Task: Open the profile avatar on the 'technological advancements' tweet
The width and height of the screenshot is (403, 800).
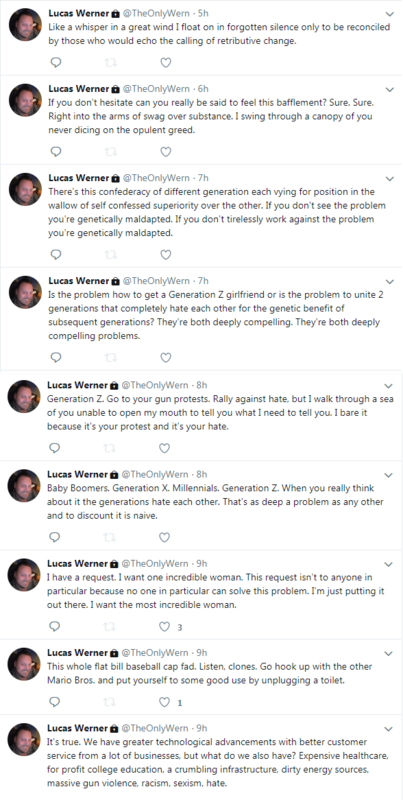Action: coord(24,739)
